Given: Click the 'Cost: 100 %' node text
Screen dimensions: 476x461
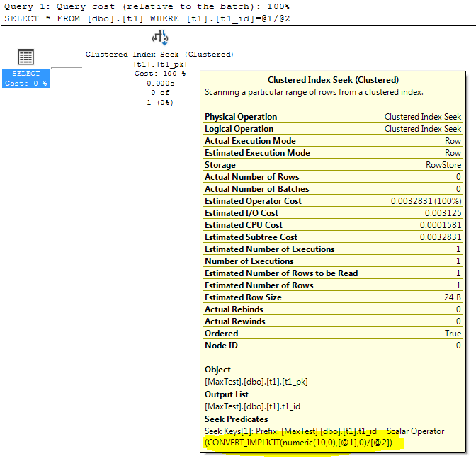Looking at the screenshot, I should pos(160,74).
